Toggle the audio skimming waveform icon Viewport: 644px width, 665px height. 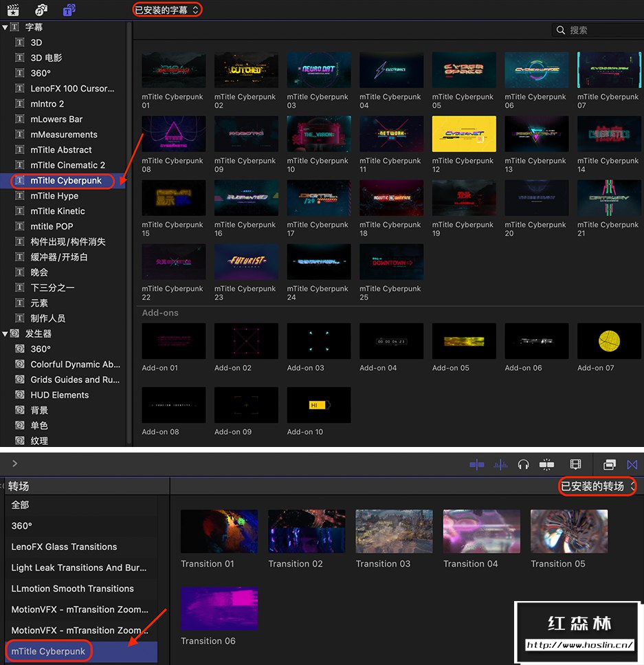501,465
